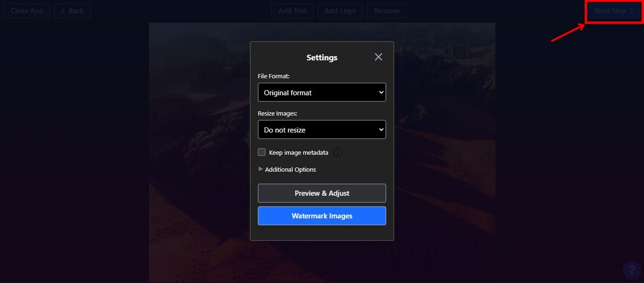Click the Settings dialog title
The height and width of the screenshot is (283, 644).
322,57
